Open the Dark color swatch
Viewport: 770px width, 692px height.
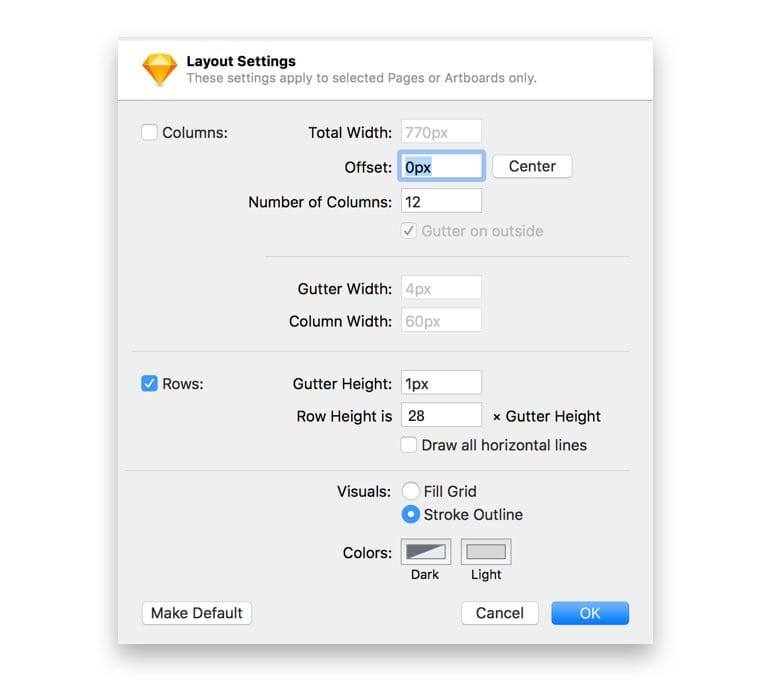[426, 552]
